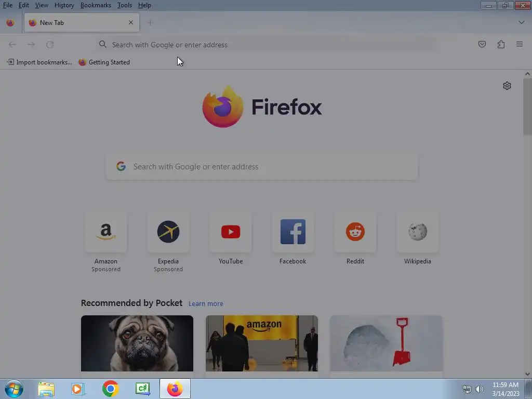
Task: Click the page scrollbar up arrow
Action: tap(527, 74)
